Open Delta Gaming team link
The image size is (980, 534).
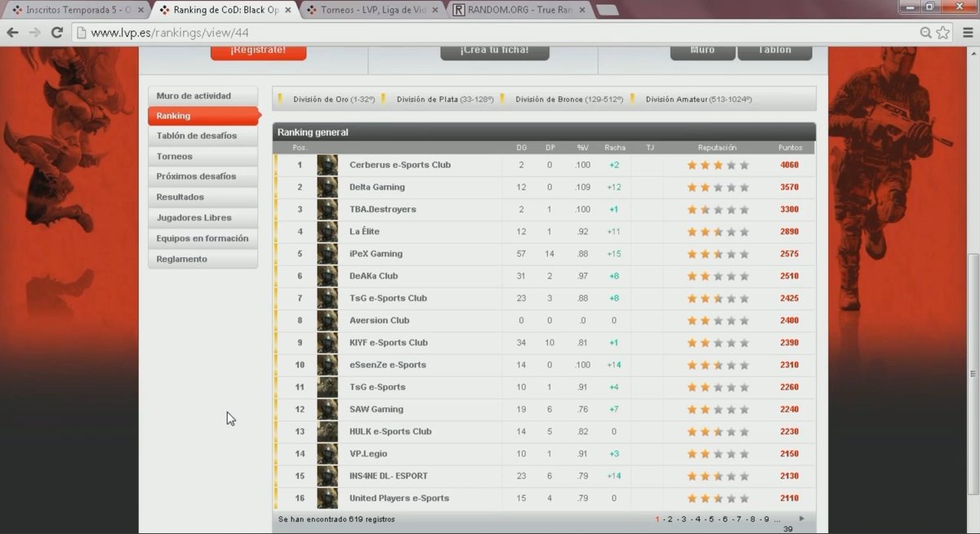[377, 187]
